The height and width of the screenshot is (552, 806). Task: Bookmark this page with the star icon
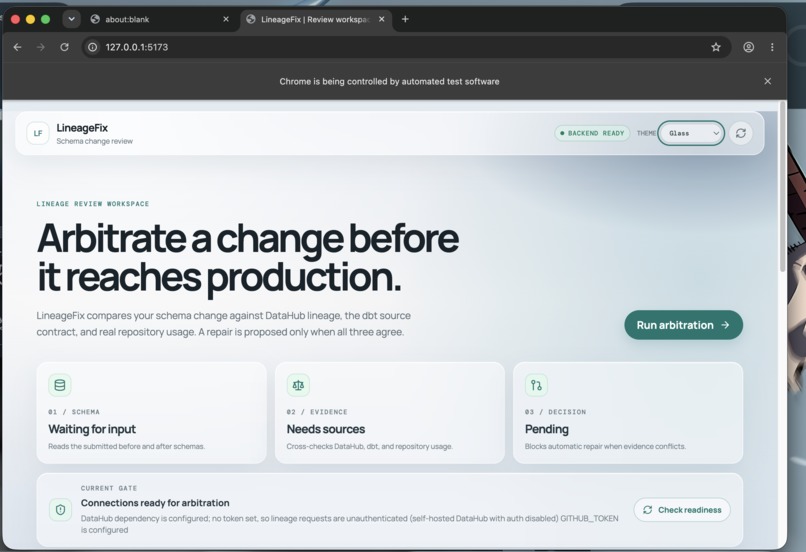pyautogui.click(x=716, y=47)
